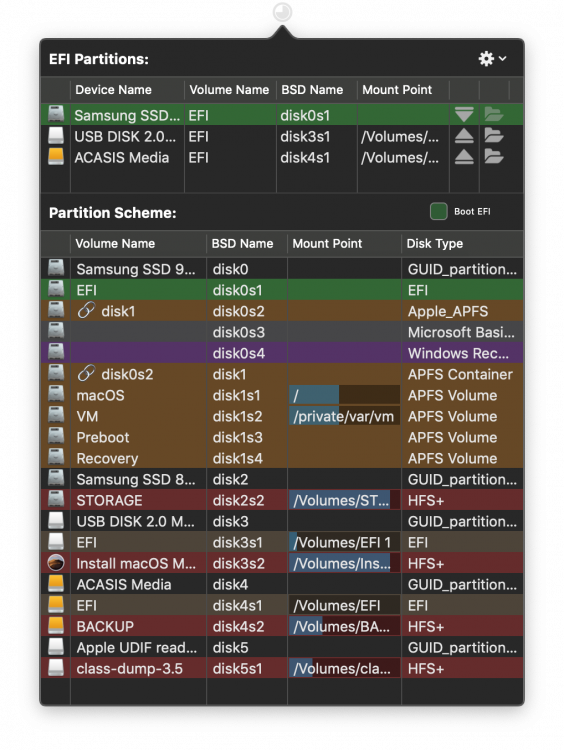Select the STORAGE disk2s2 row
The width and height of the screenshot is (564, 750).
[282, 500]
